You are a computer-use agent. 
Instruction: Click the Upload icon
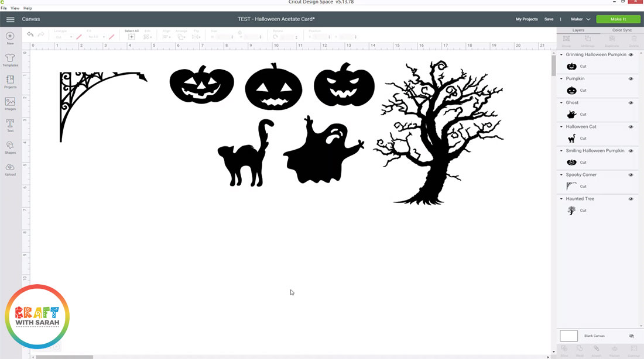[x=10, y=169]
